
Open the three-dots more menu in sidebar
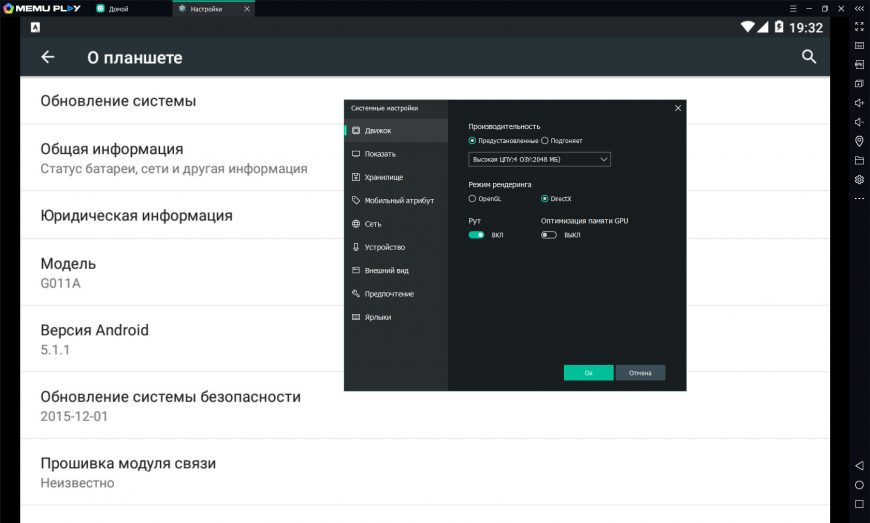coord(859,198)
